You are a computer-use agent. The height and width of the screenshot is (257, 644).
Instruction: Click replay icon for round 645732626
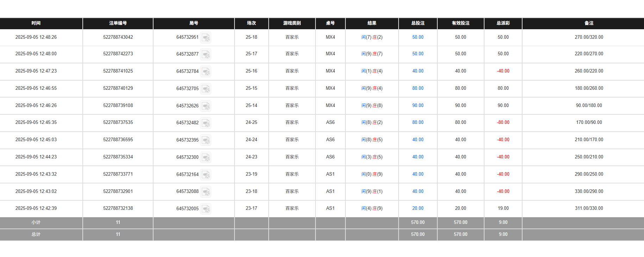pyautogui.click(x=206, y=106)
